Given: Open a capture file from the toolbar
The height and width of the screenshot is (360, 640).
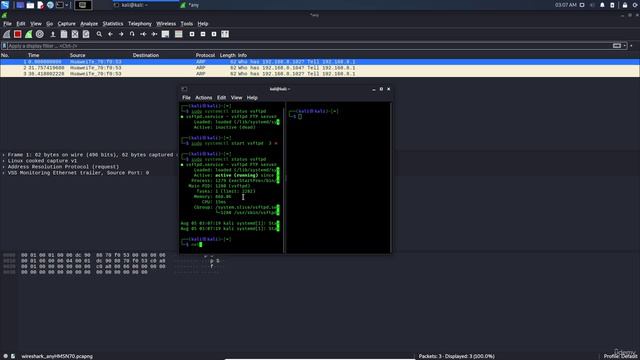Looking at the screenshot, I should pos(53,34).
